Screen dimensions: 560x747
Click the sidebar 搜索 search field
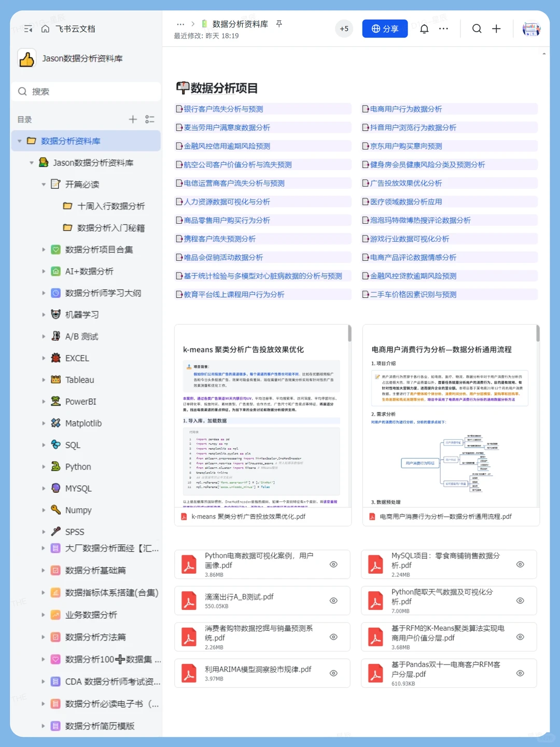pos(86,91)
